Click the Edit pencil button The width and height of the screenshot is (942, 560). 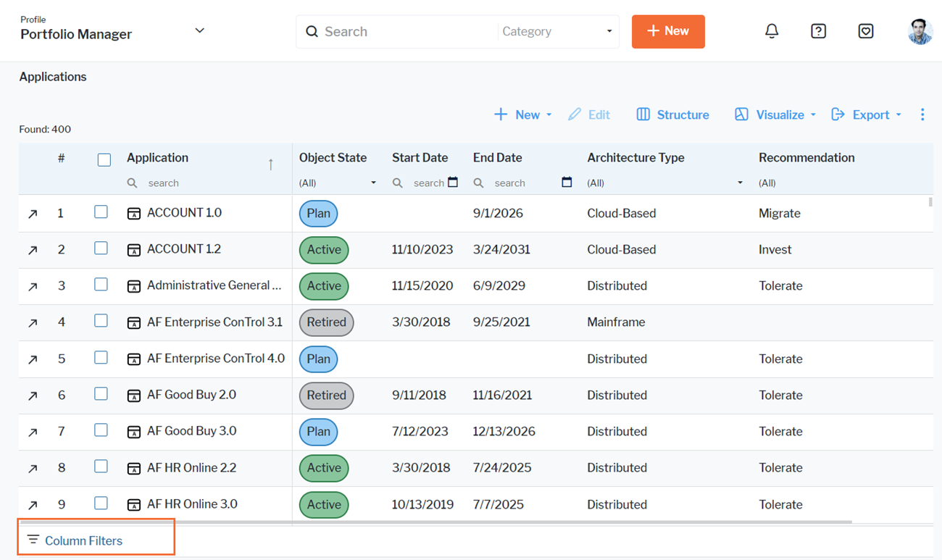coord(588,114)
